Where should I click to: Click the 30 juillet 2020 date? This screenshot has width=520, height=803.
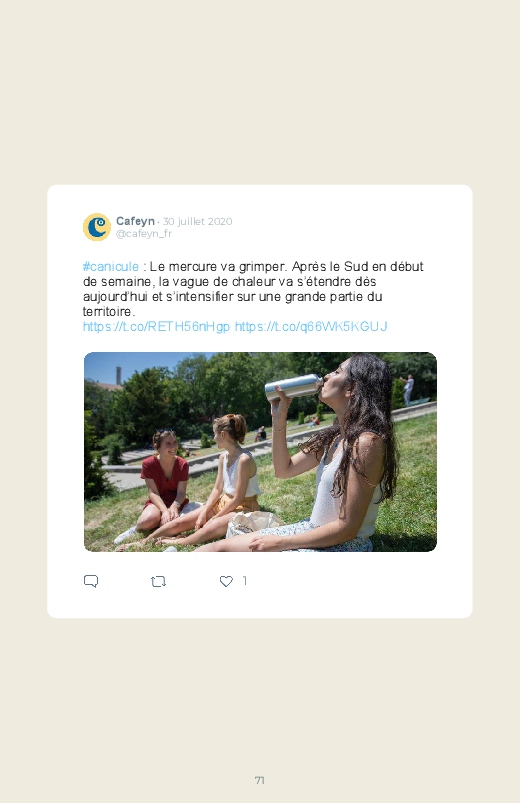click(197, 221)
